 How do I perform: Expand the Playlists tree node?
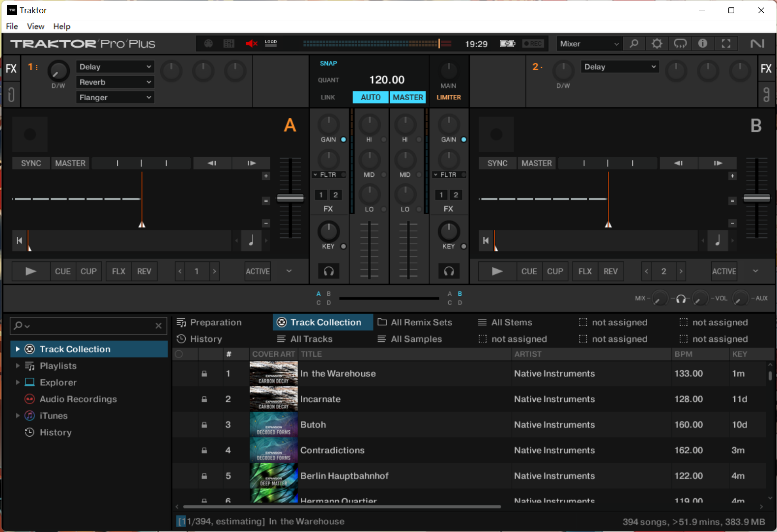18,365
